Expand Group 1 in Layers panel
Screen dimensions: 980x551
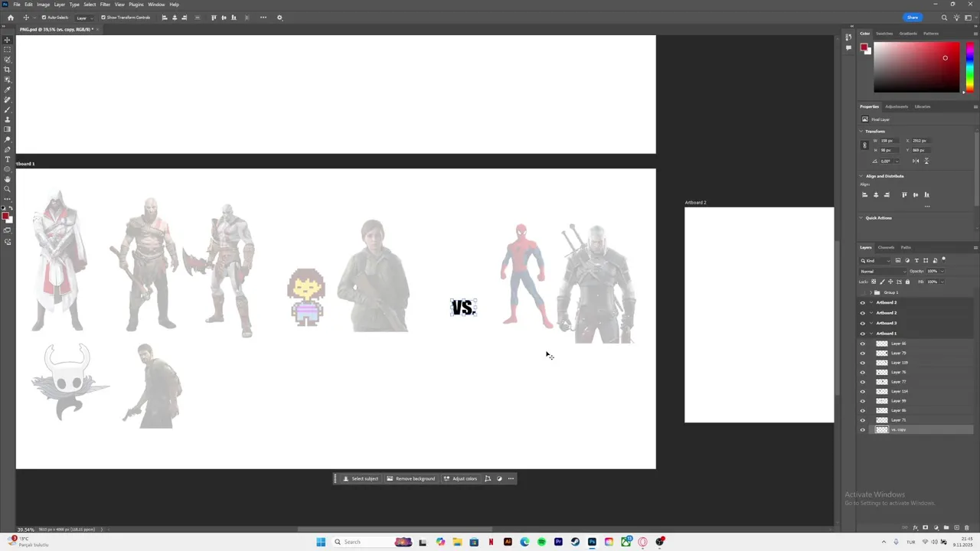click(871, 292)
